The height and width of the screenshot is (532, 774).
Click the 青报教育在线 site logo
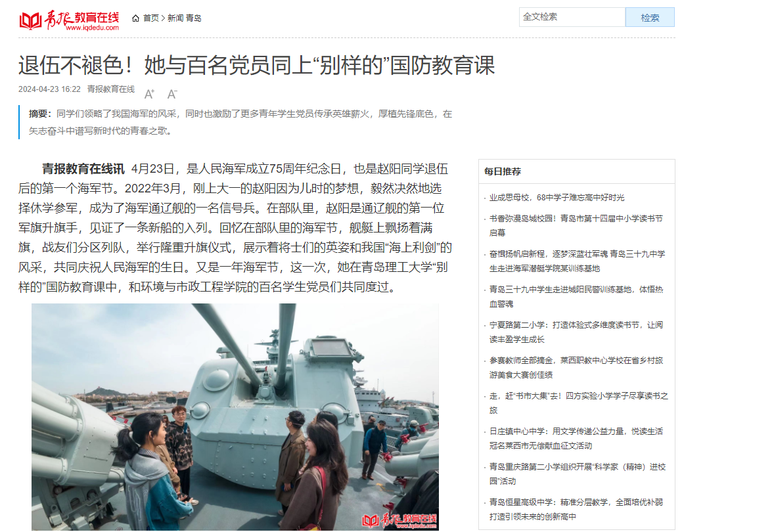point(69,20)
